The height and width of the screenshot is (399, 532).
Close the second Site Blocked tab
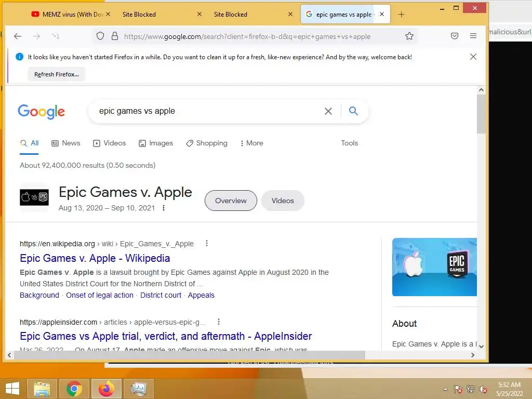(290, 14)
